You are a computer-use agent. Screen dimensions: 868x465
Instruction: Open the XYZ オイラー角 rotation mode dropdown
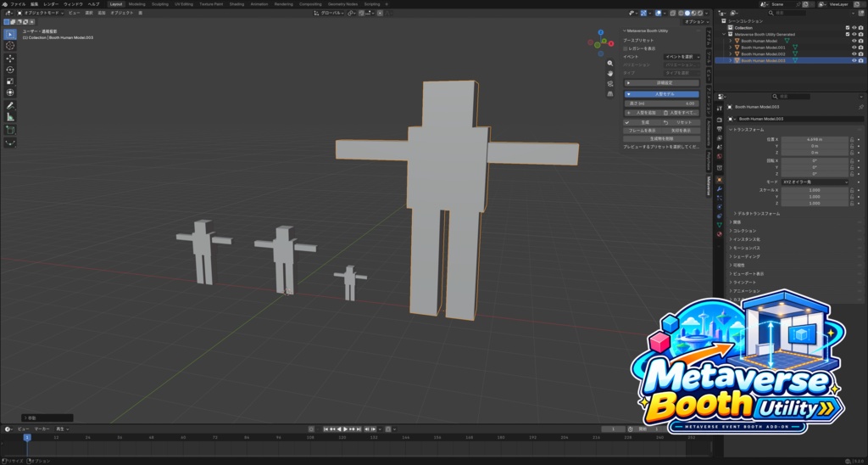(x=815, y=182)
